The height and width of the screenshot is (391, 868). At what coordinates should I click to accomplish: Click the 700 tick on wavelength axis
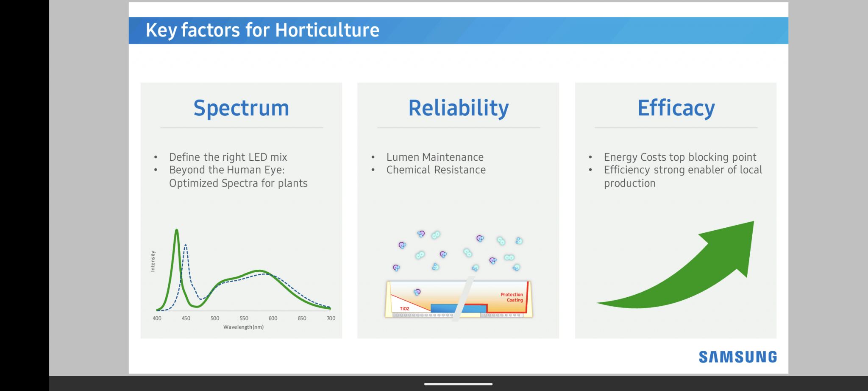pyautogui.click(x=331, y=318)
